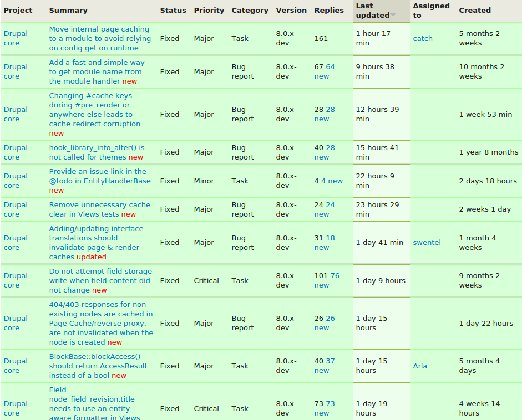Click '76 new' replies link
This screenshot has height=420, width=522.
click(327, 280)
